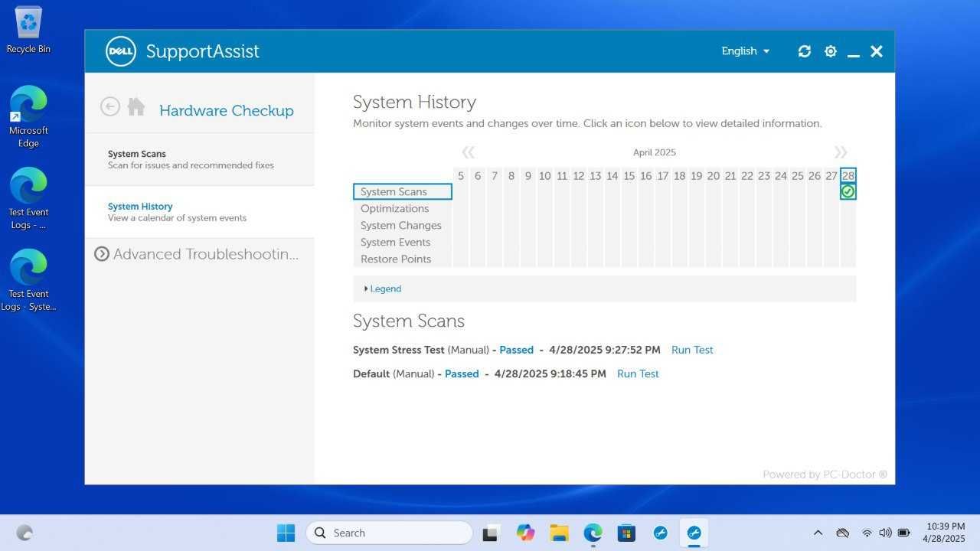980x551 pixels.
Task: Open Windows Start menu
Action: tap(286, 533)
